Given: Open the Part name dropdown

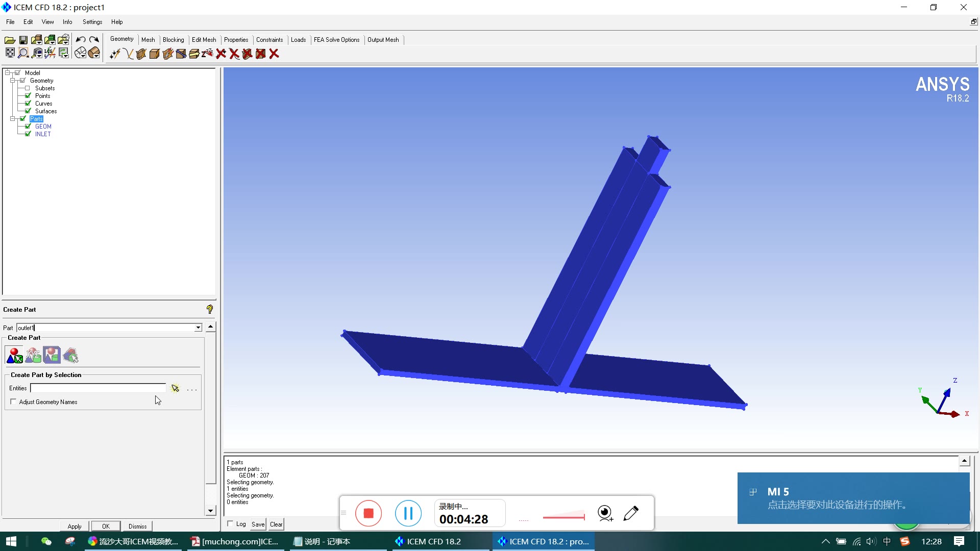Looking at the screenshot, I should (198, 328).
